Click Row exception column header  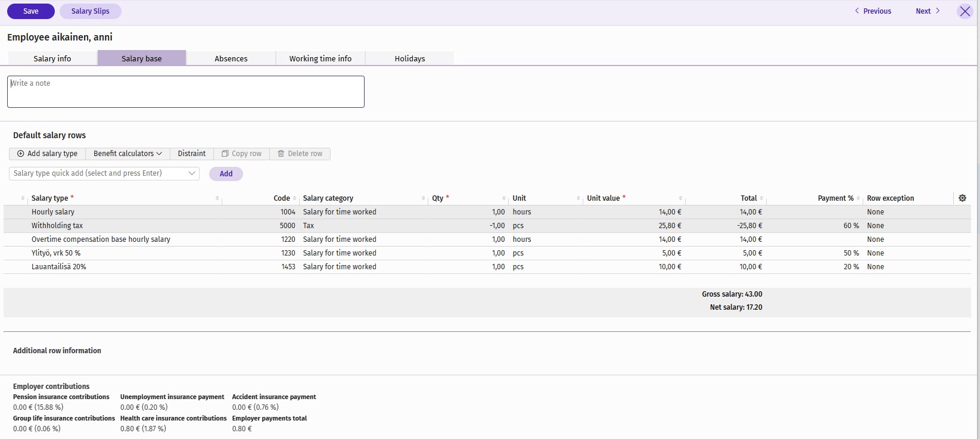[x=890, y=198]
